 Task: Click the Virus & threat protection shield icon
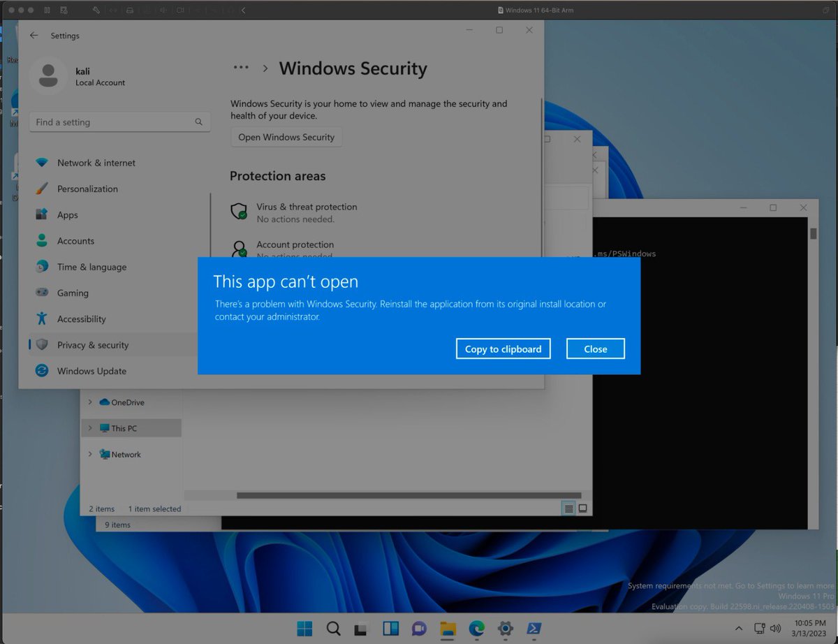(240, 211)
